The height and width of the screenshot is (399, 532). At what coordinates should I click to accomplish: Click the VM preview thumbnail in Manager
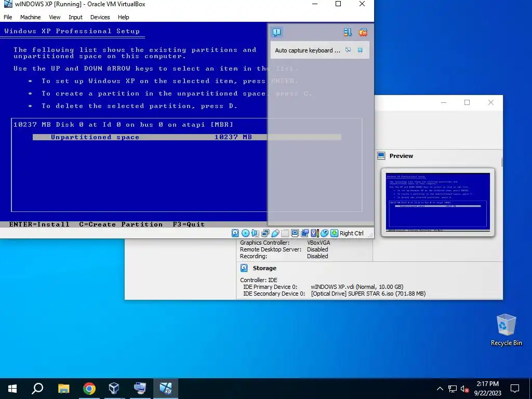[437, 202]
